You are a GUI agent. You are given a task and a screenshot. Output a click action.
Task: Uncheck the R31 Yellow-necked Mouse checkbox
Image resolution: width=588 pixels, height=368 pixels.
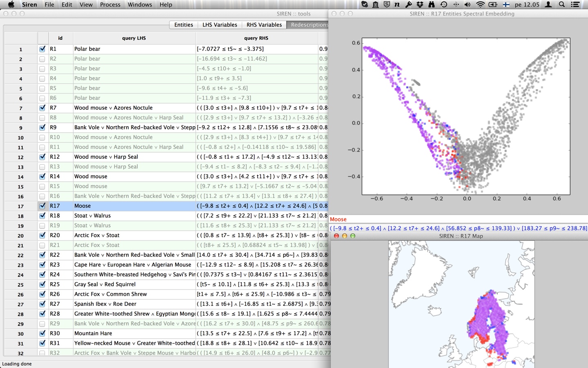42,343
